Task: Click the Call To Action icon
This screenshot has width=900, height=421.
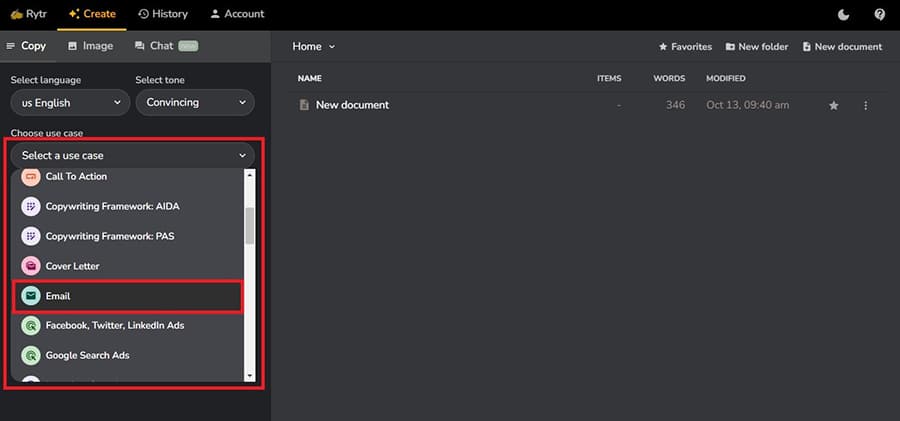Action: (31, 176)
